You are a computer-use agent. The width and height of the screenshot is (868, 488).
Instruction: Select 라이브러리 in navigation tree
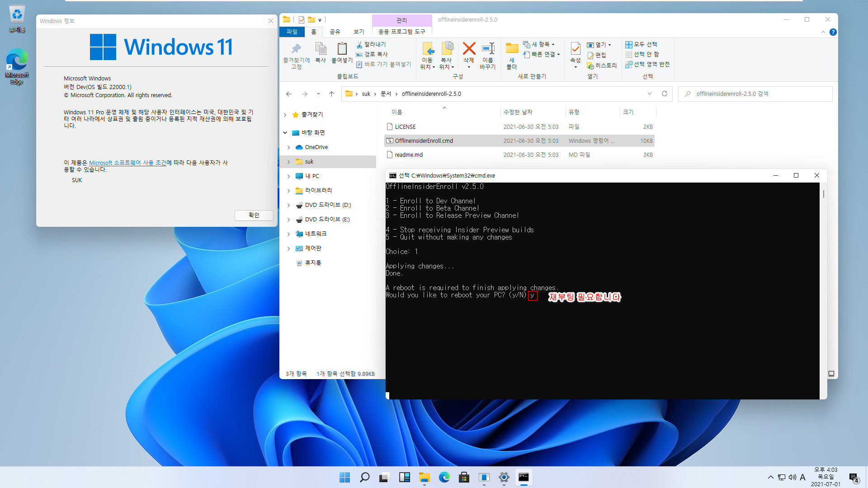tap(318, 191)
